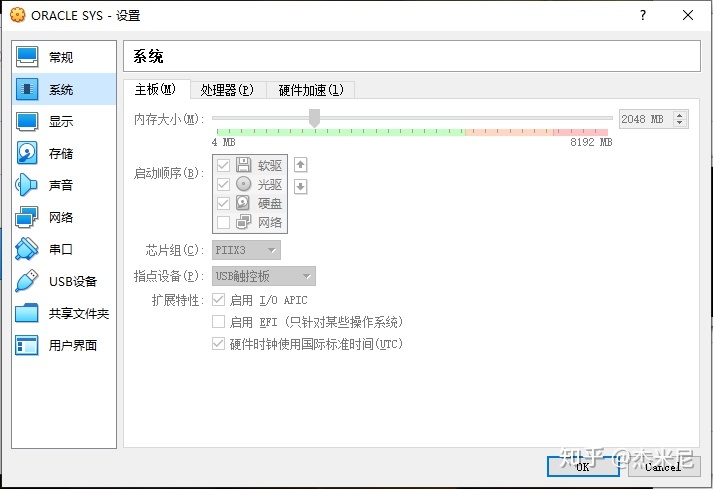Open the 显示 Display monitor icon

[x=27, y=121]
